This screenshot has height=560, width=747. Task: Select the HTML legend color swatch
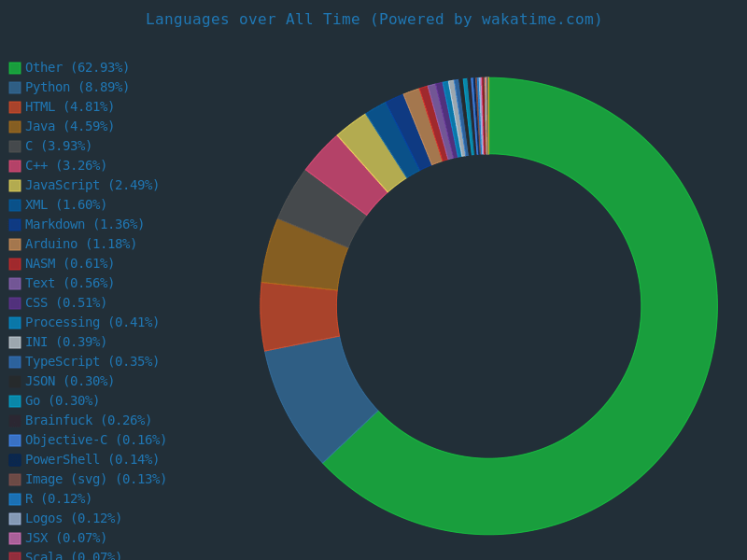pyautogui.click(x=15, y=107)
